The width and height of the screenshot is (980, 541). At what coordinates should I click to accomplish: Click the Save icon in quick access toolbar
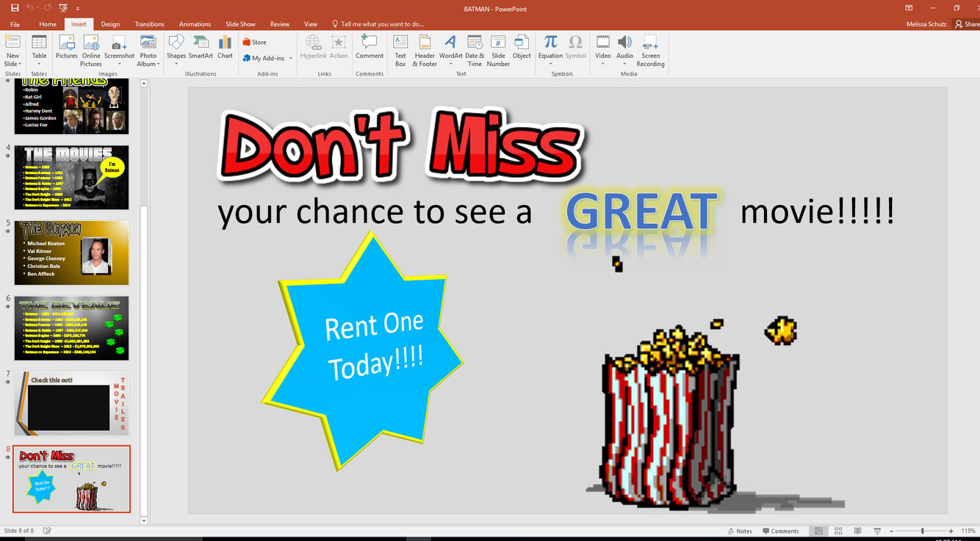(15, 7)
